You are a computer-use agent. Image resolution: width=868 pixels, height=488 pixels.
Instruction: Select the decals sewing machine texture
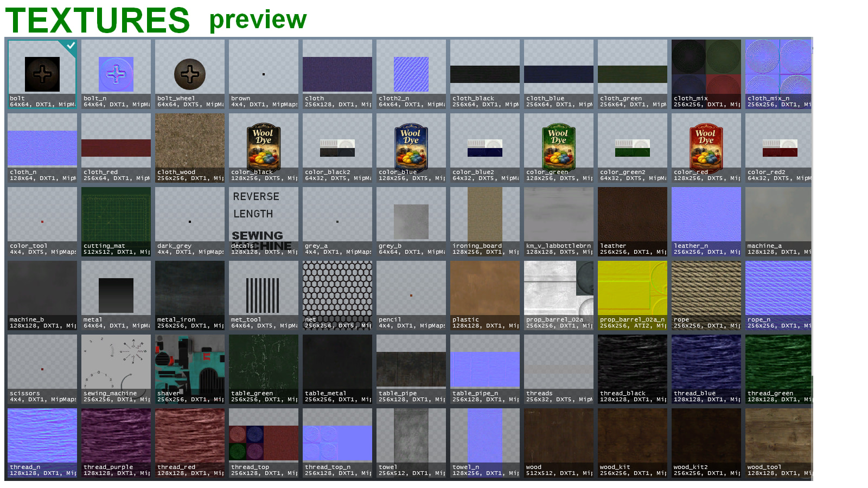264,222
